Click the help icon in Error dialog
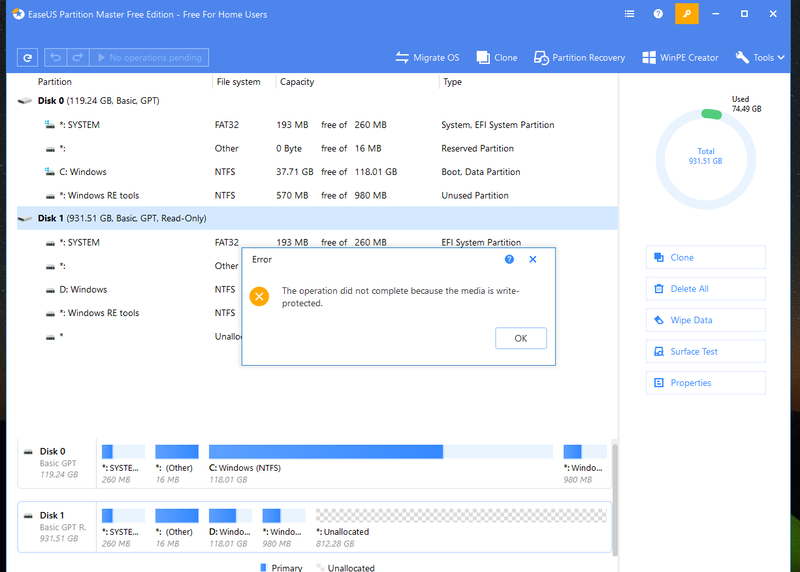The width and height of the screenshot is (800, 572). tap(509, 259)
